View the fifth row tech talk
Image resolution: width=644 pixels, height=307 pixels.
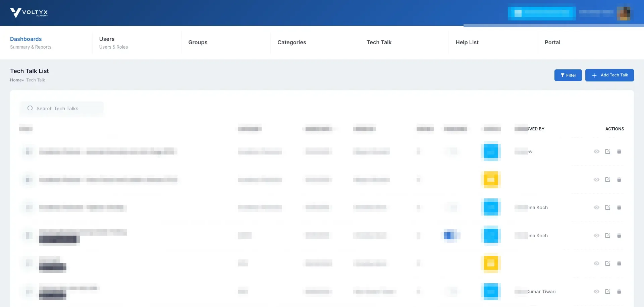pos(596,263)
